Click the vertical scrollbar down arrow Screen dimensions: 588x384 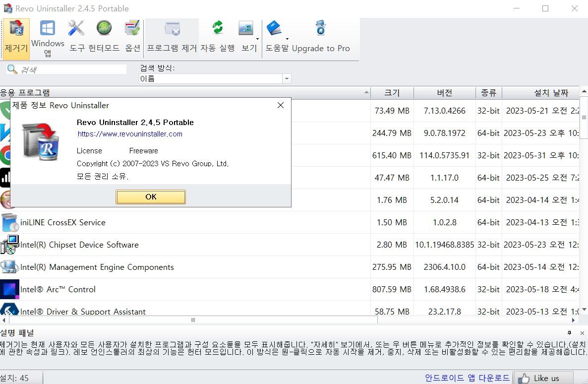click(584, 311)
